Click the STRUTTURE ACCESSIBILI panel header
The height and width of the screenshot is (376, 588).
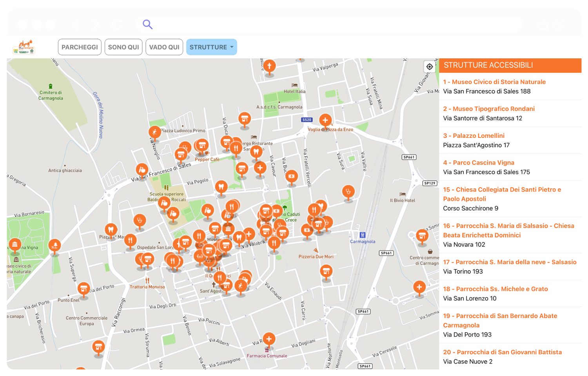click(x=510, y=65)
